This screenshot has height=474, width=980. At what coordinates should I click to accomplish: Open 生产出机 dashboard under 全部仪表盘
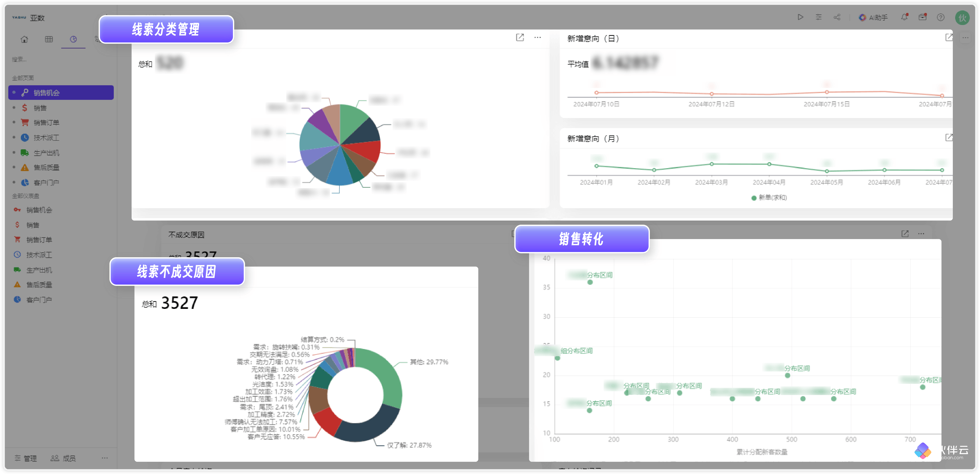point(61,270)
